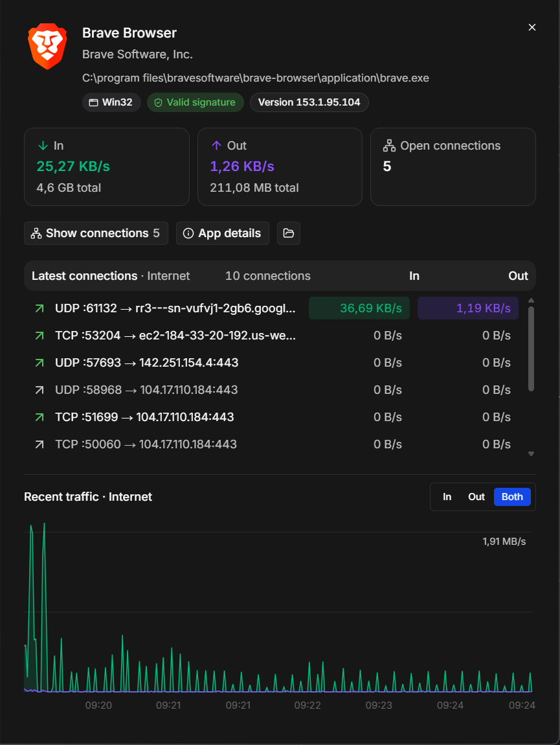
Task: Click the connections list scrollbar thumb
Action: (x=532, y=349)
